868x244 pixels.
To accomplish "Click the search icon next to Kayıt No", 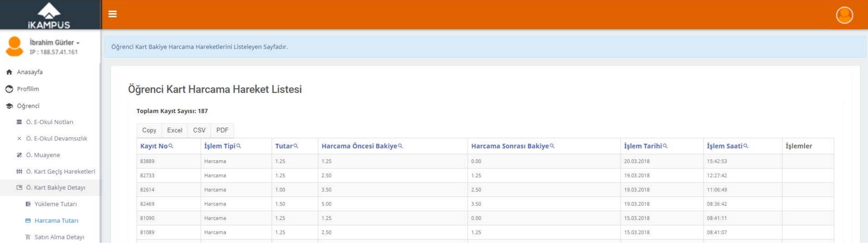I will point(171,146).
